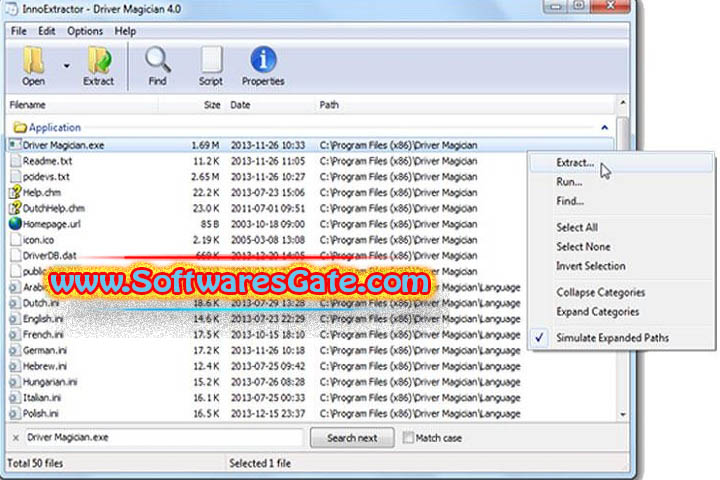Open the Options menu
720x480 pixels.
[85, 31]
